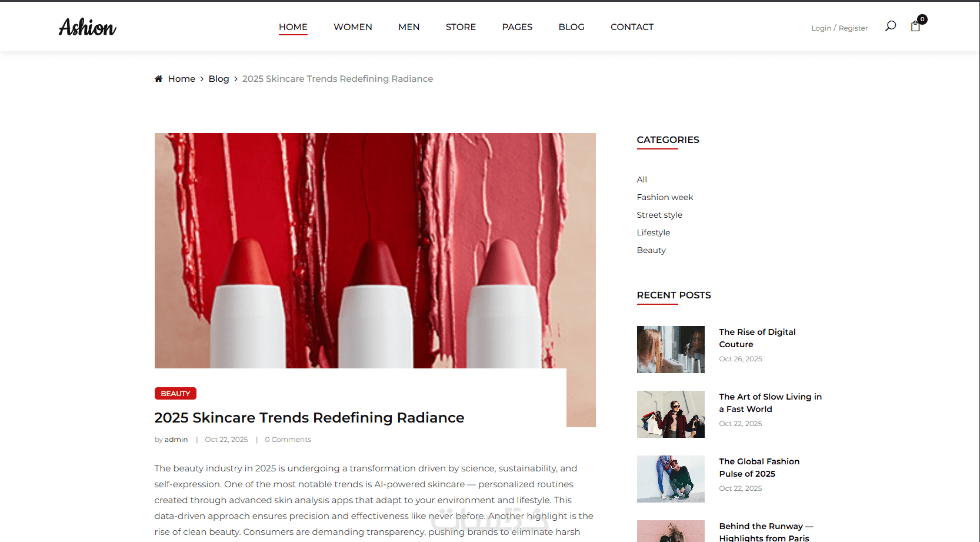Select the Lifestyle category
The image size is (980, 542).
(x=654, y=232)
